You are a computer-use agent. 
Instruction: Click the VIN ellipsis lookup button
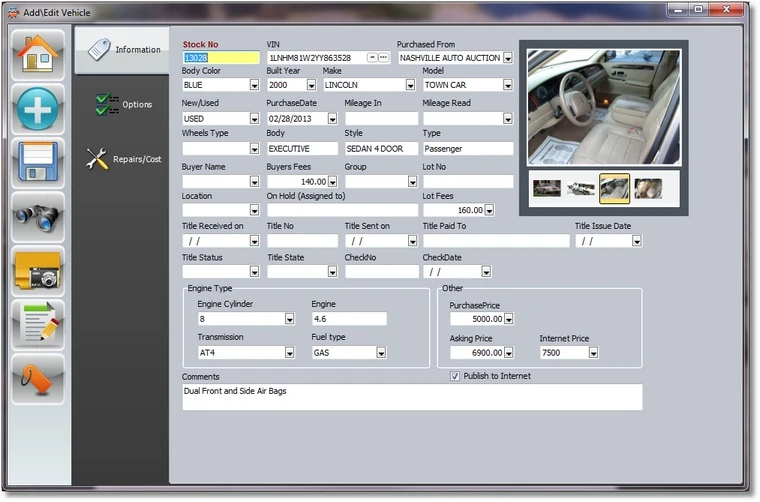pyautogui.click(x=383, y=58)
